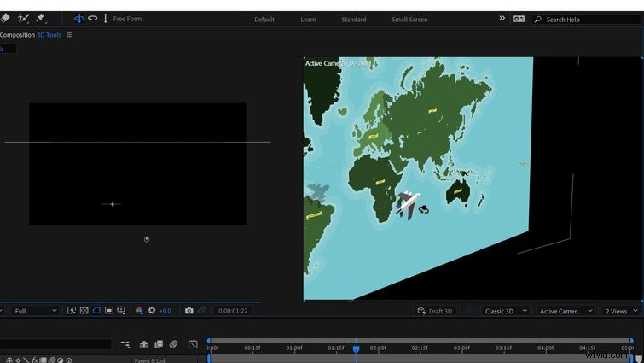
Task: Open grid and guide options
Action: click(121, 310)
